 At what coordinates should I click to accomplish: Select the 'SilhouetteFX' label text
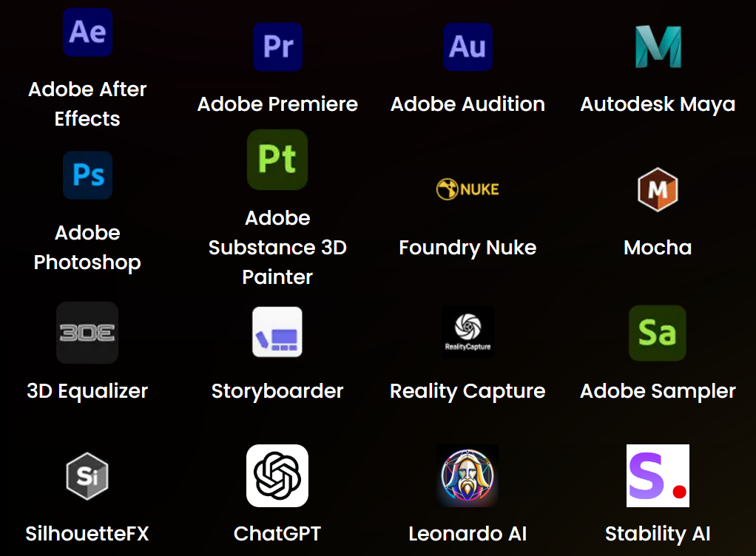click(87, 534)
